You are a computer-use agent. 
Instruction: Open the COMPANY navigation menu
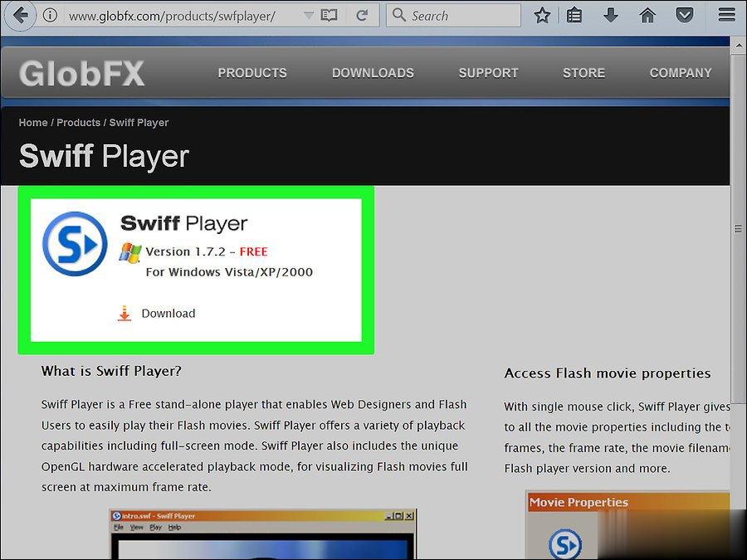tap(681, 73)
